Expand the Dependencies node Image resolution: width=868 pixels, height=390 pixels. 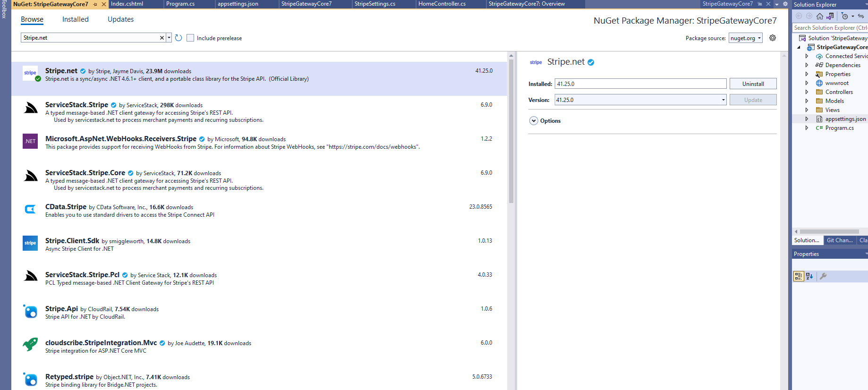click(x=807, y=65)
